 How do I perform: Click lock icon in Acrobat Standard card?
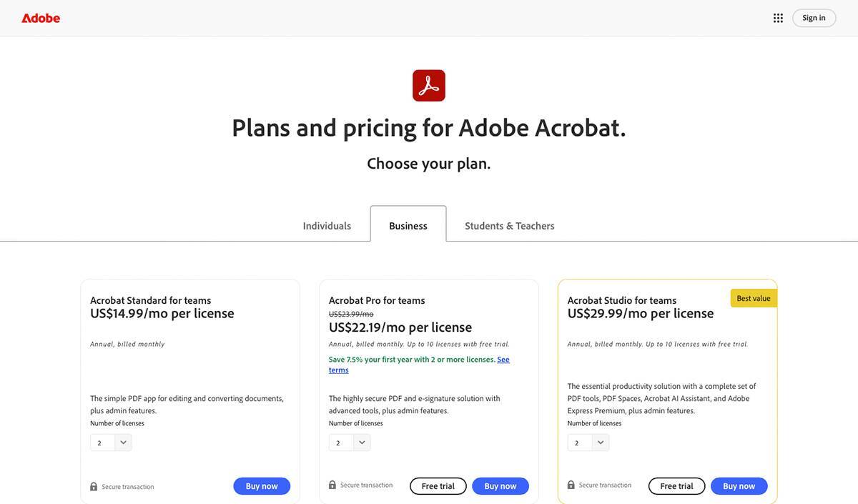click(94, 487)
